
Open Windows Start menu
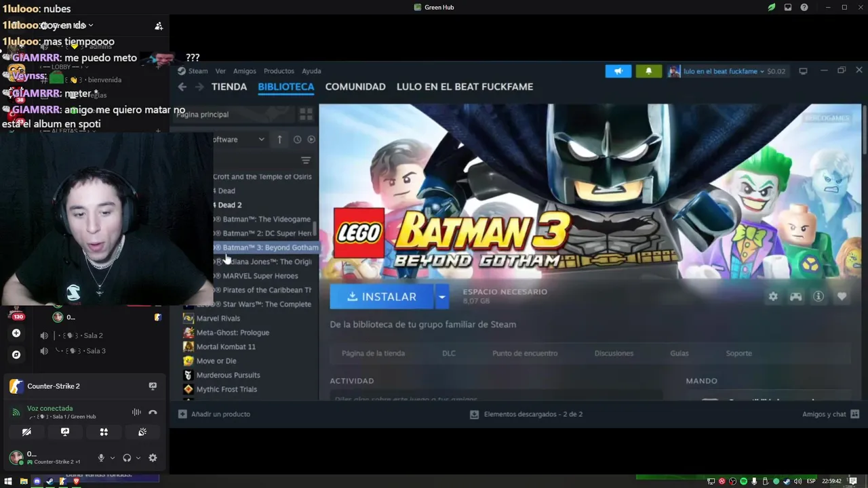click(x=8, y=481)
